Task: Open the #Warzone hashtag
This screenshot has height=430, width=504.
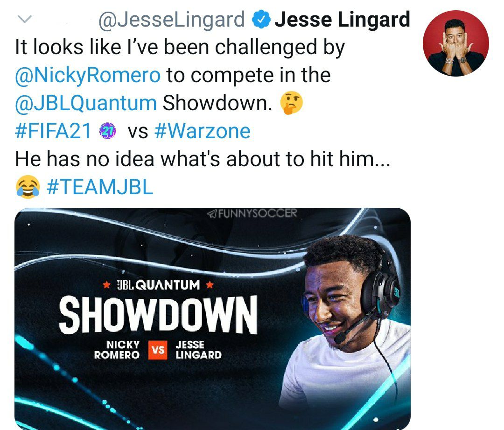Action: pyautogui.click(x=203, y=131)
